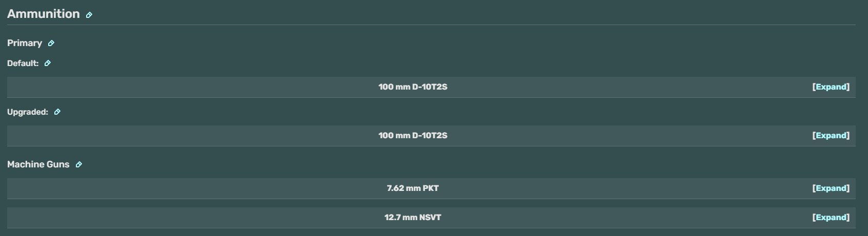Viewport: 868px width, 236px height.
Task: Expand the 7.62 mm PKT row
Action: pyautogui.click(x=831, y=188)
